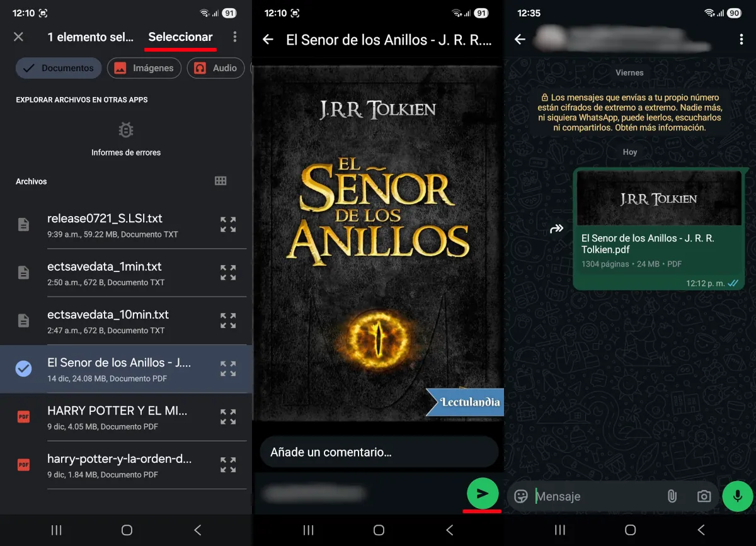Tap the forward arrow beside the PDF message
This screenshot has width=756, height=546.
[x=556, y=229]
